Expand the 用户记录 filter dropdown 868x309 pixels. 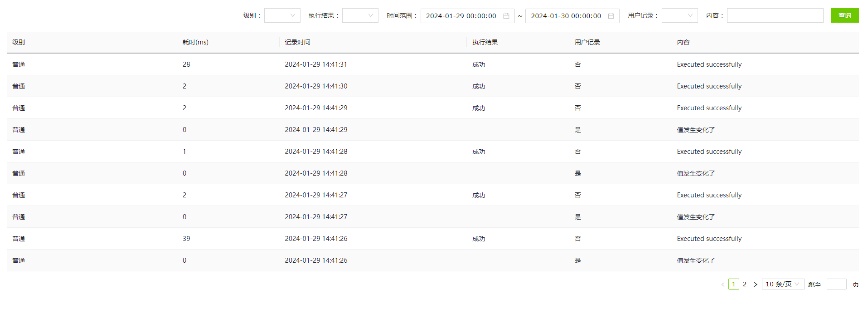[679, 15]
